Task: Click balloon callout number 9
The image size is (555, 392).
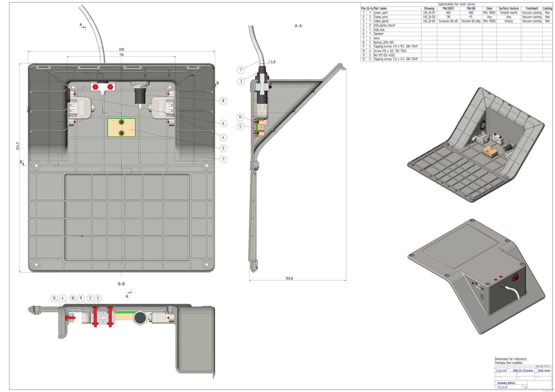Action: (x=81, y=298)
